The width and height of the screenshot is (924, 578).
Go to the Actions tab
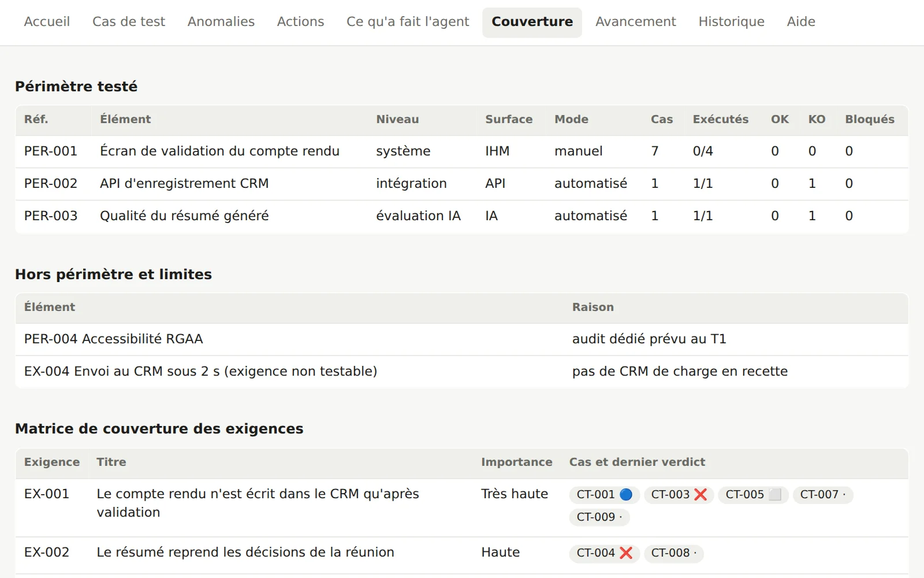coord(300,22)
